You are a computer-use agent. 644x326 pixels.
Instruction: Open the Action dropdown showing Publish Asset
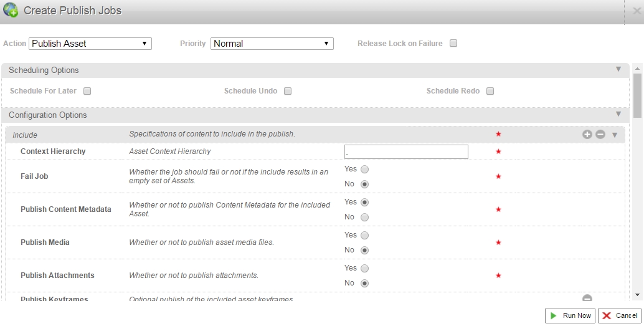click(90, 44)
